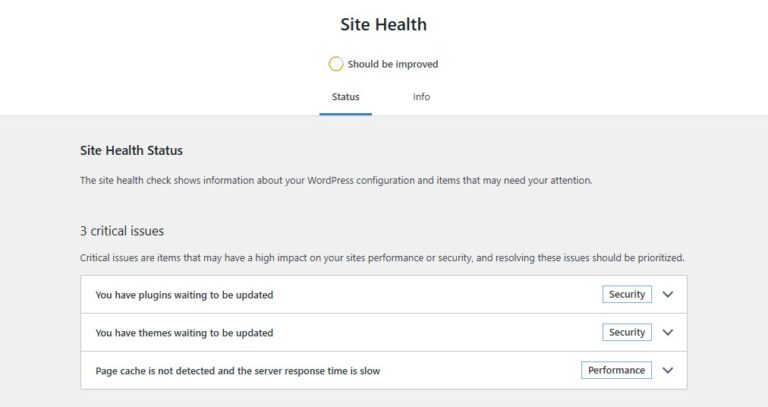Click the Performance badge on the page cache row

click(616, 370)
